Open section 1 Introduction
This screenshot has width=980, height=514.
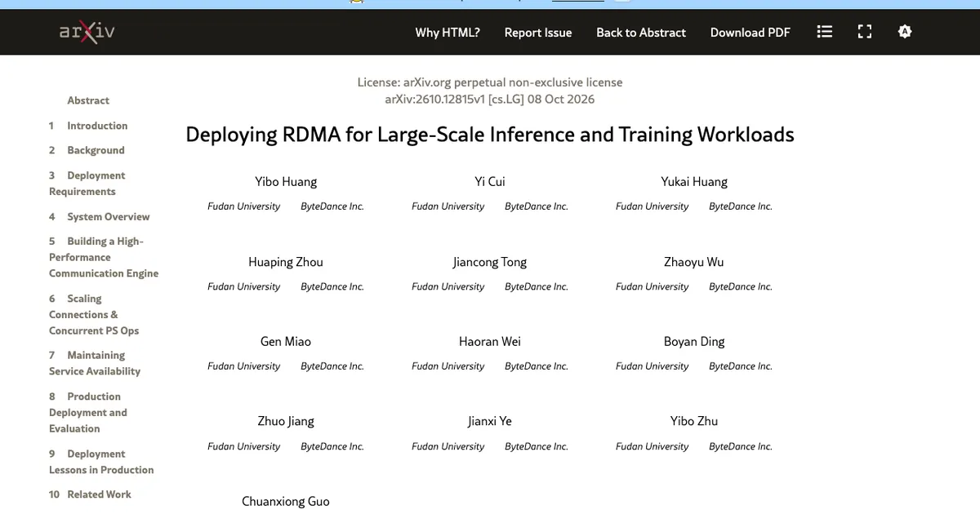(88, 126)
